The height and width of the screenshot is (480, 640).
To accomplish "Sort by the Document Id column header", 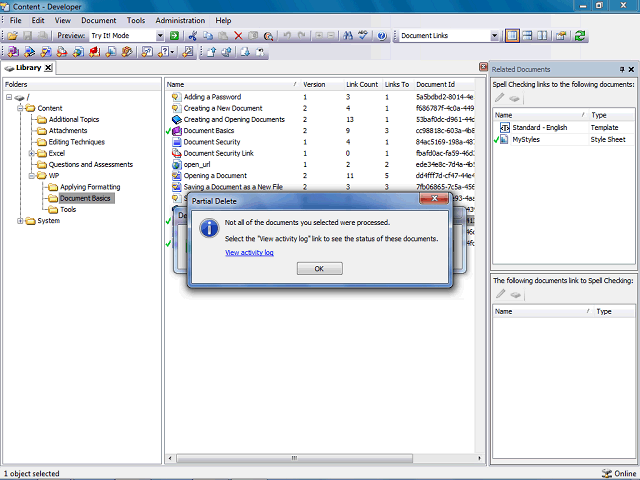I will 435,84.
